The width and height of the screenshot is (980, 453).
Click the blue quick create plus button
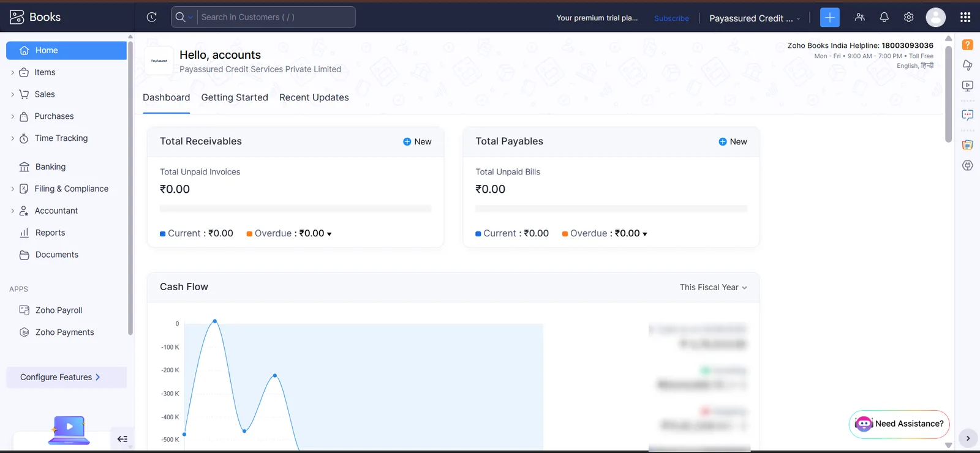pos(830,17)
